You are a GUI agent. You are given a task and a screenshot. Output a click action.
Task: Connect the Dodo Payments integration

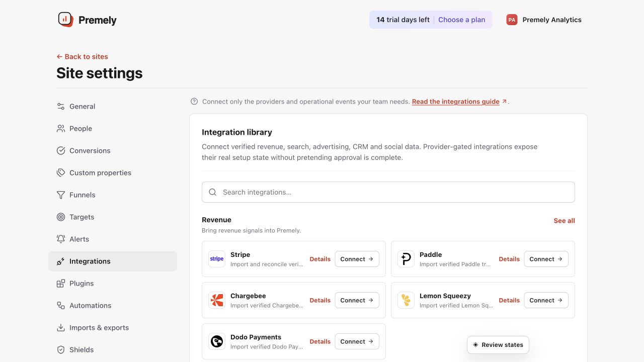click(x=357, y=341)
